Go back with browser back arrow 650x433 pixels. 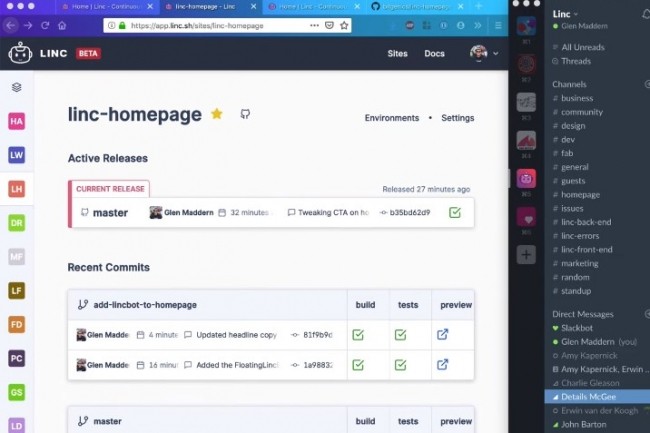click(x=10, y=26)
